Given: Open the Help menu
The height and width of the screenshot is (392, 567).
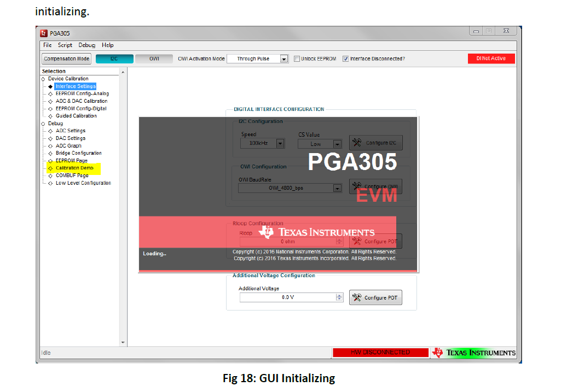Looking at the screenshot, I should tap(107, 45).
